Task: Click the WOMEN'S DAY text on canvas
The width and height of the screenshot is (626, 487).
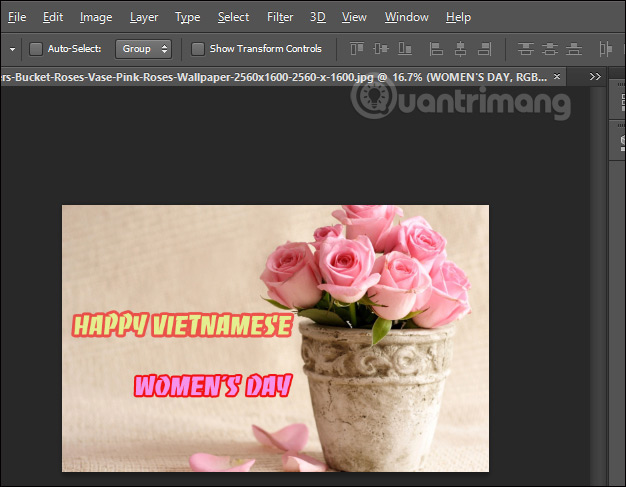Action: coord(213,385)
